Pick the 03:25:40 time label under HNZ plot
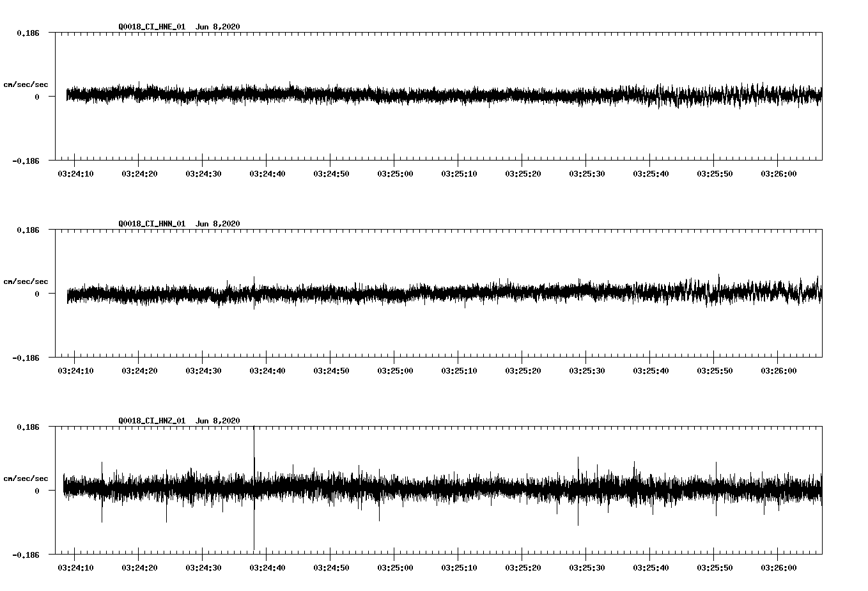This screenshot has width=868, height=591. pyautogui.click(x=651, y=567)
